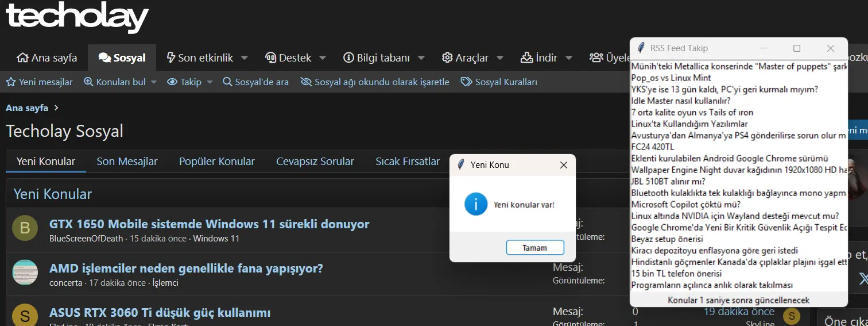Click the Ana sayfa breadcrumb
868x326 pixels.
point(27,108)
